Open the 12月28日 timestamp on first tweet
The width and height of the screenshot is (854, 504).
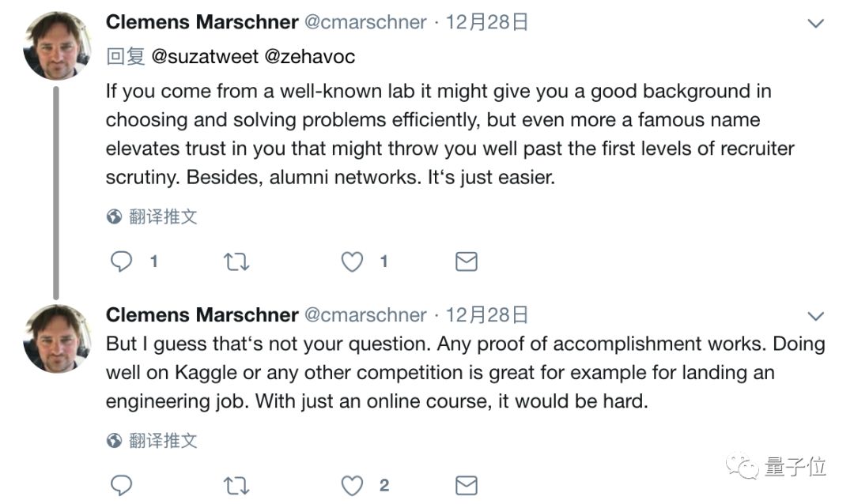click(487, 22)
